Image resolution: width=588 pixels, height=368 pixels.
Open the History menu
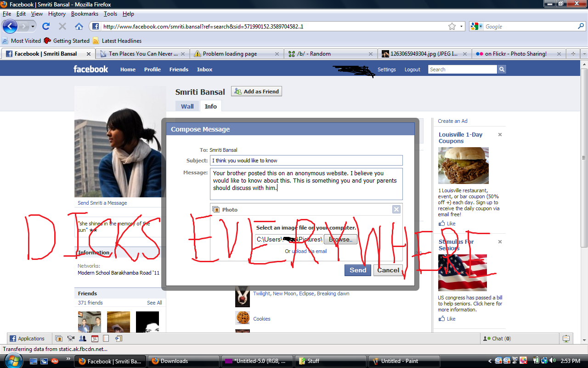click(57, 14)
